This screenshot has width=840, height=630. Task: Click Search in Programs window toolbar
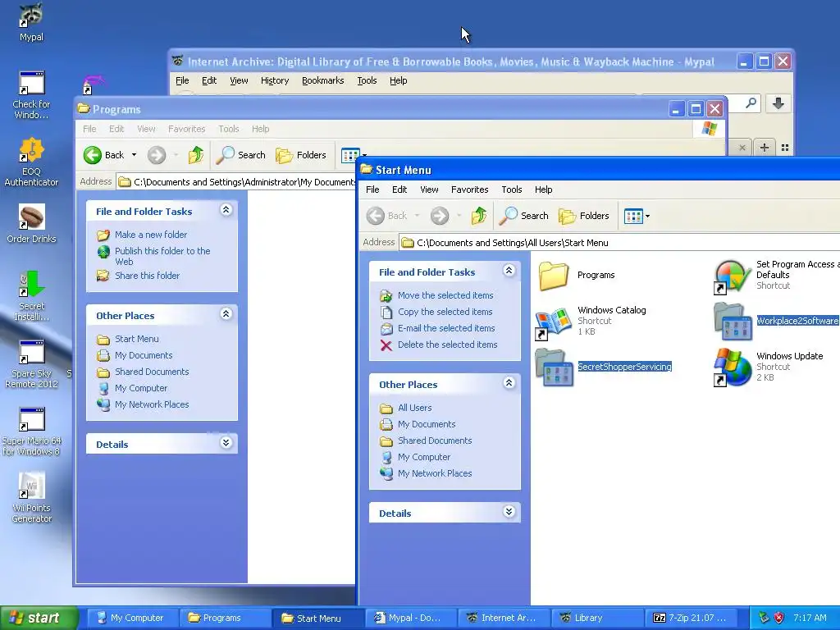point(240,155)
